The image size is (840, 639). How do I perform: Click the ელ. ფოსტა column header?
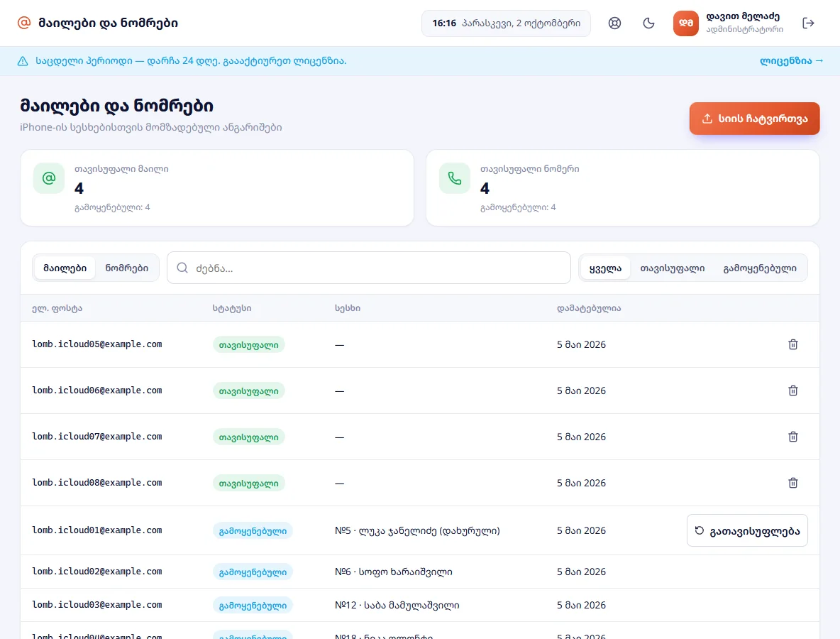pyautogui.click(x=57, y=308)
